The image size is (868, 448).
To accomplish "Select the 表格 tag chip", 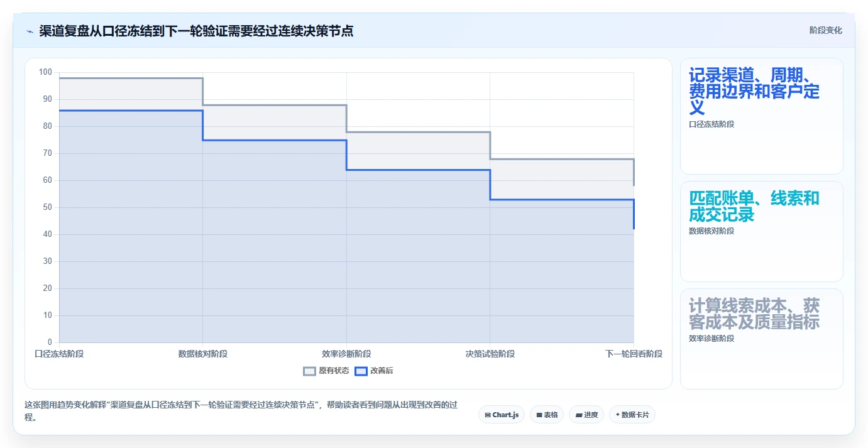I will tap(547, 415).
